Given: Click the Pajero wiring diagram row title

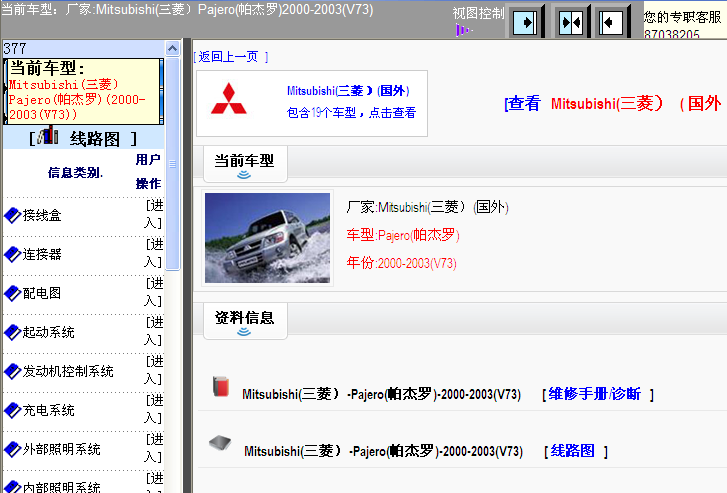Looking at the screenshot, I should click(383, 451).
